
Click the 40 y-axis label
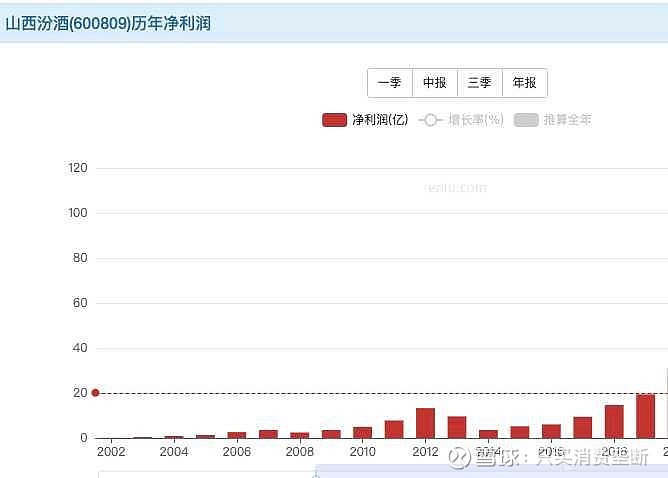[x=80, y=348]
